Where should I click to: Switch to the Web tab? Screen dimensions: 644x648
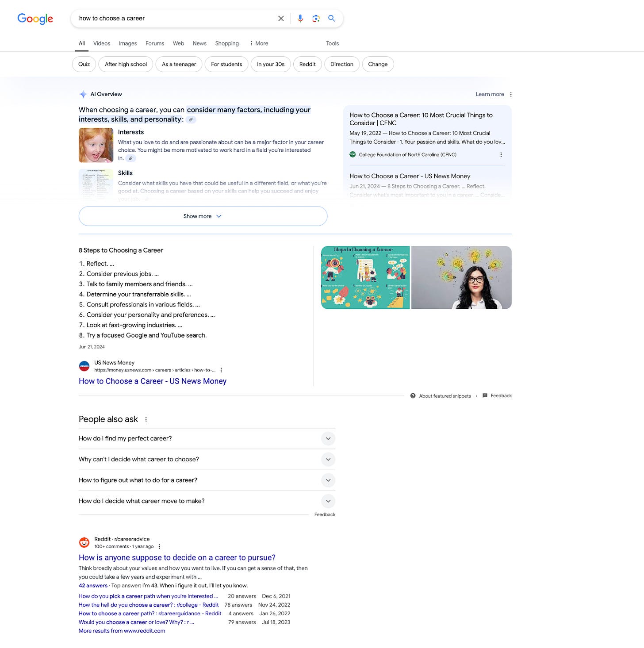coord(179,43)
